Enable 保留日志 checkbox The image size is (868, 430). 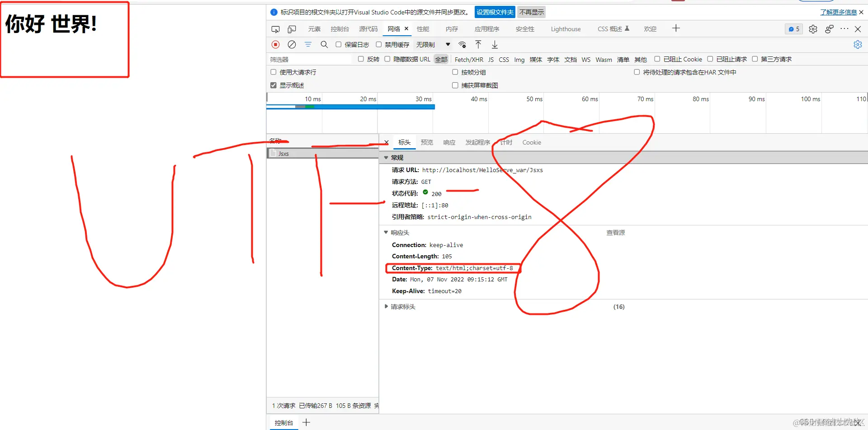coord(338,45)
